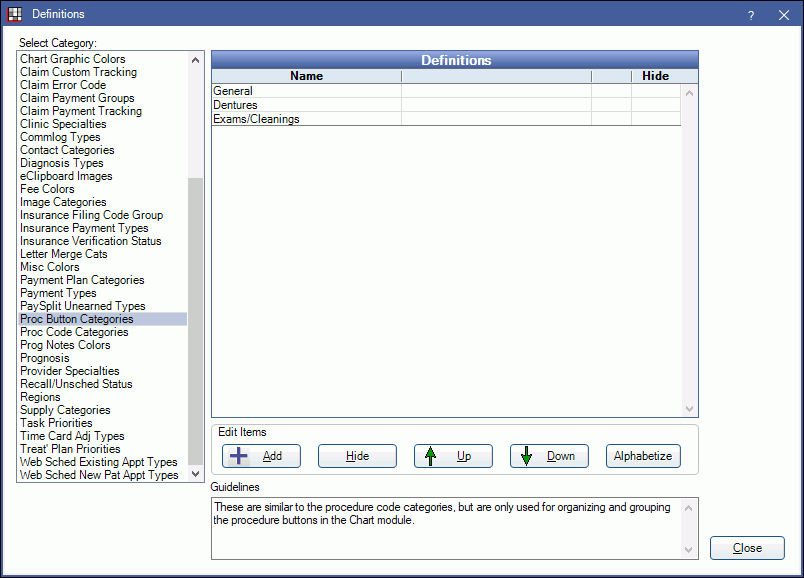
Task: Select the Chart Graphic Colors category
Action: click(x=72, y=58)
